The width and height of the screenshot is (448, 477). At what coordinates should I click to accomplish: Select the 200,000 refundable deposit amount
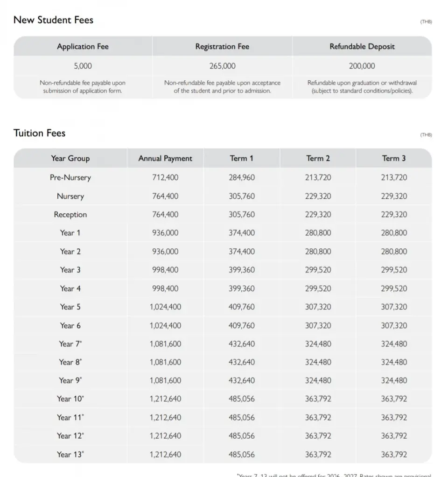click(362, 66)
